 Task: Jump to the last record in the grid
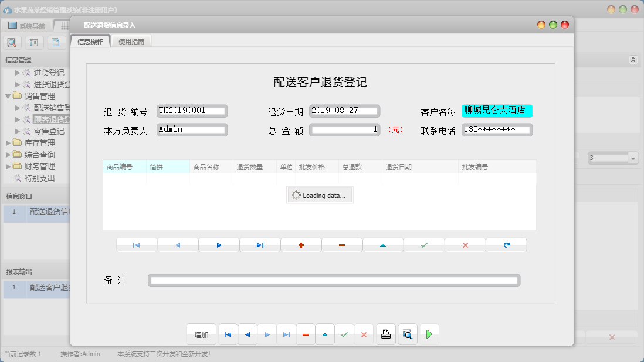click(x=260, y=245)
